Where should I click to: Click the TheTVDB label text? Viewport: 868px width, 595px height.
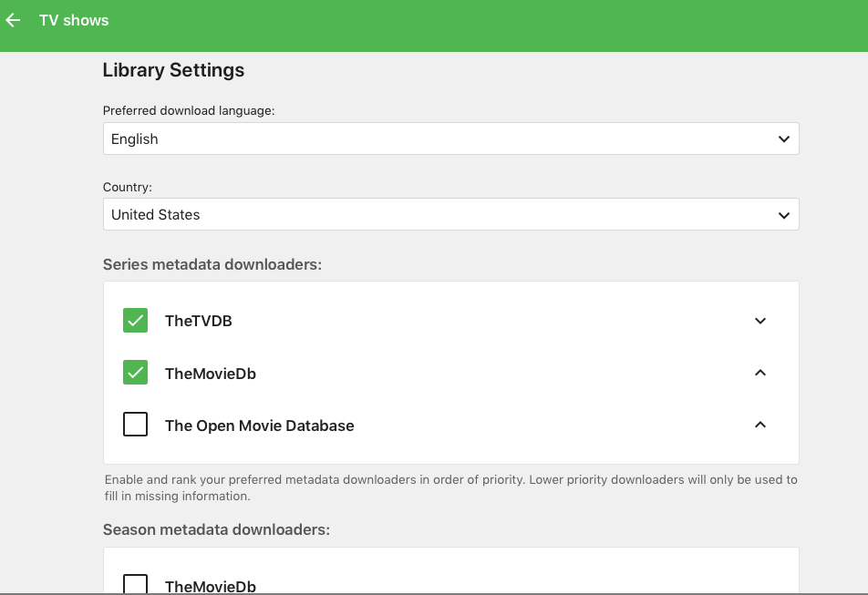point(198,321)
